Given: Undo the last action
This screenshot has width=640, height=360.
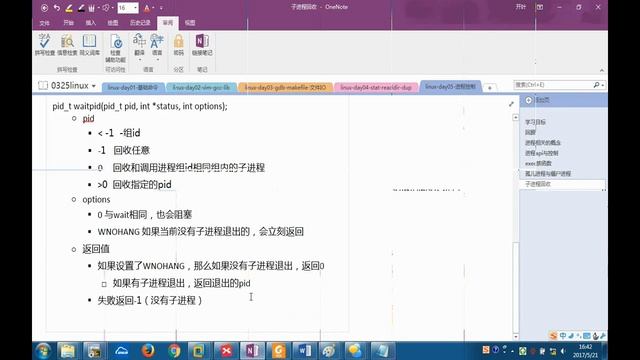Looking at the screenshot, I should pos(56,8).
